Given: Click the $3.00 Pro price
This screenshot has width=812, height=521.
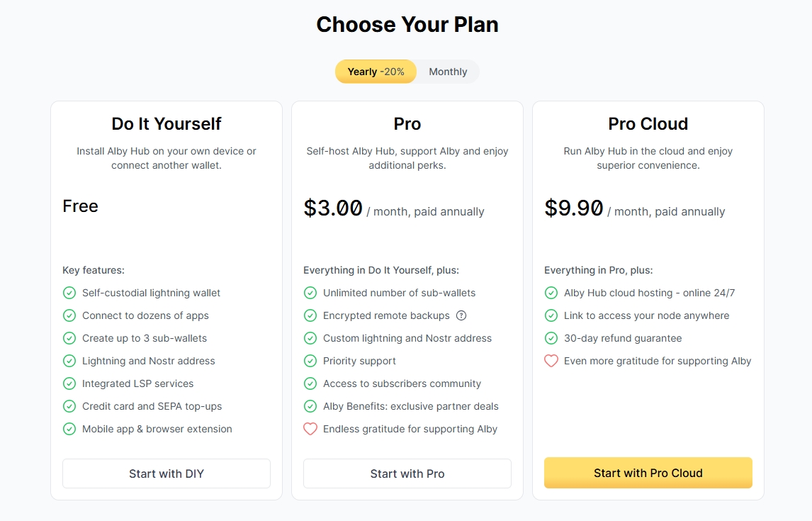Looking at the screenshot, I should 333,208.
